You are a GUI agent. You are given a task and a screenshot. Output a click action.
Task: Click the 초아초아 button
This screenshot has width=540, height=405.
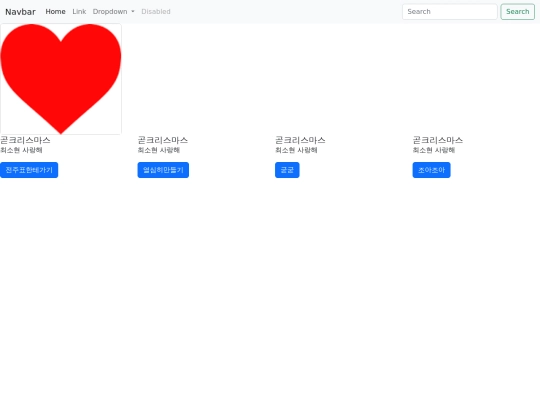click(x=432, y=170)
